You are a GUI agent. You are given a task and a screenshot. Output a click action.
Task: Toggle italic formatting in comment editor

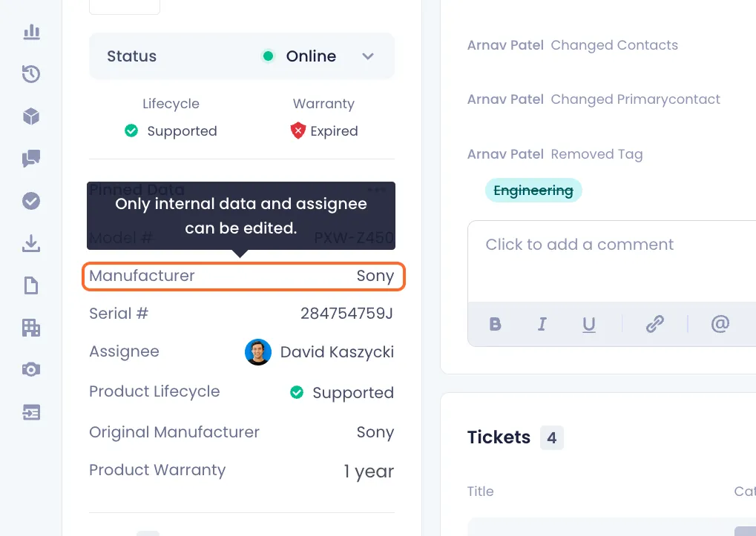point(542,324)
